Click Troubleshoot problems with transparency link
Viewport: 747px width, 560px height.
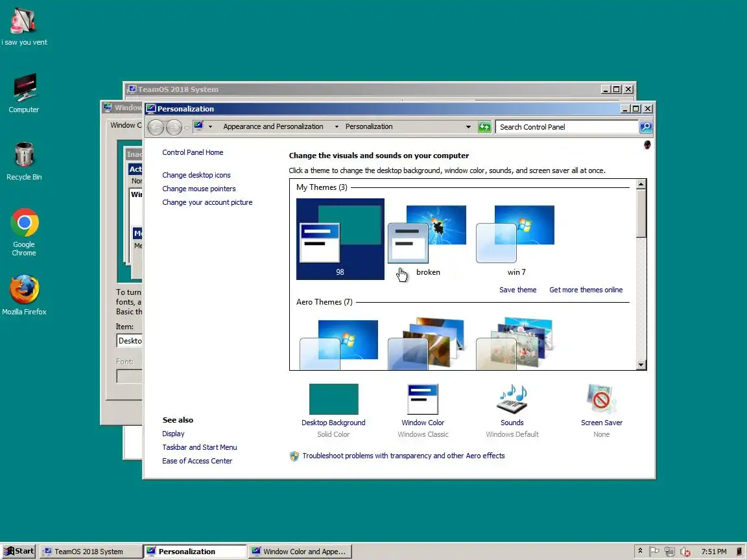pos(403,456)
